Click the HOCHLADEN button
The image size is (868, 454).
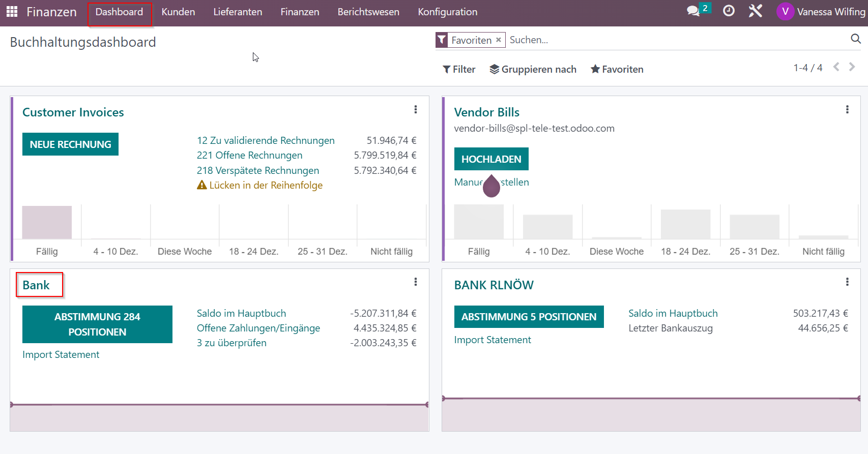[491, 159]
